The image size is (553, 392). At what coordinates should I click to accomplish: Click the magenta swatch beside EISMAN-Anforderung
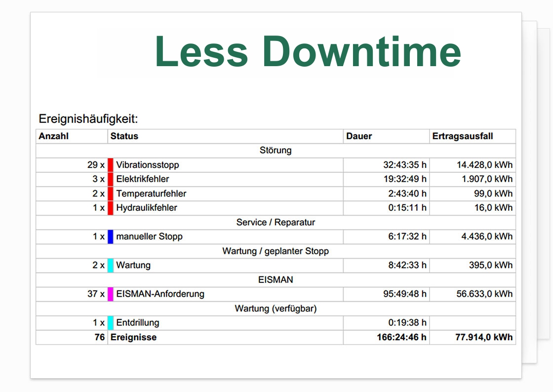coord(111,294)
